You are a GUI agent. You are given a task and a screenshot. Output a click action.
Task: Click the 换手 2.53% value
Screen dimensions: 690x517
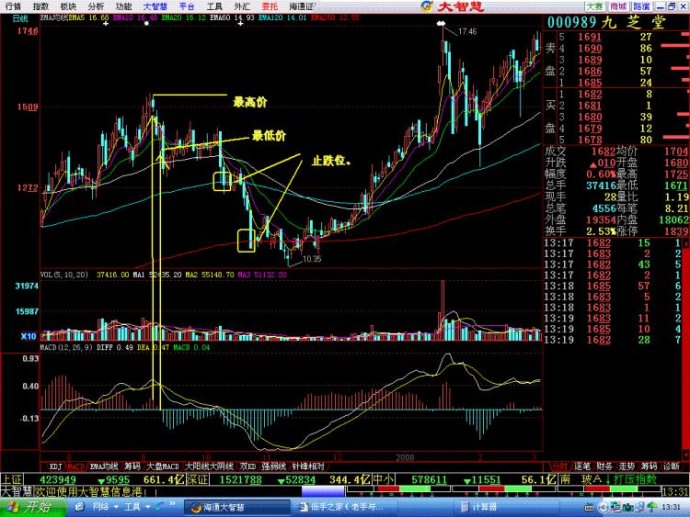[601, 231]
